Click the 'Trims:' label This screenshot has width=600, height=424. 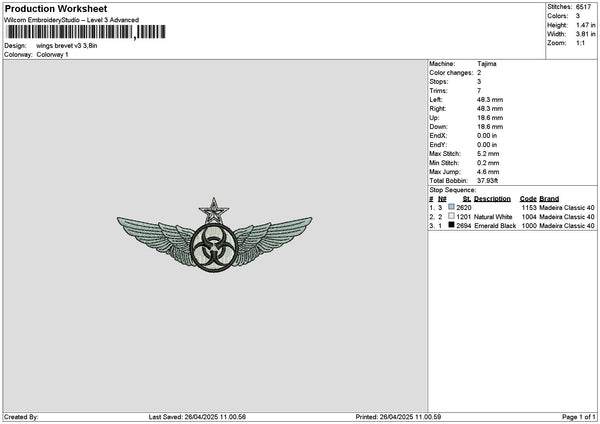click(438, 91)
